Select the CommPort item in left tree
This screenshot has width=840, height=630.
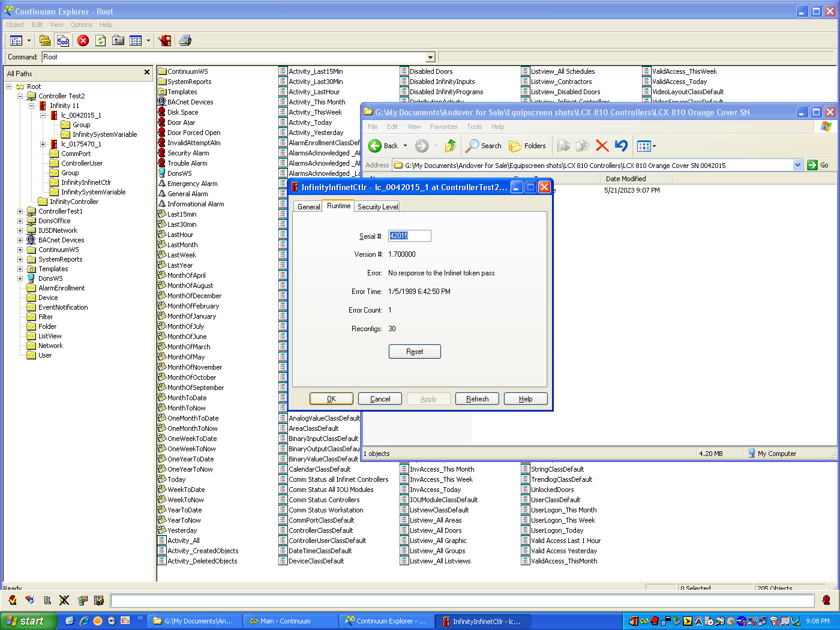point(76,154)
